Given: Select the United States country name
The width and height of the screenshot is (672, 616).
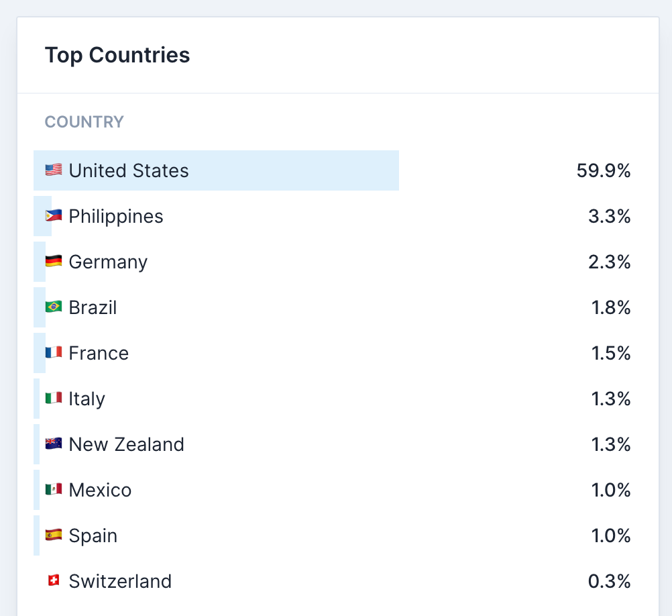Looking at the screenshot, I should pyautogui.click(x=129, y=170).
